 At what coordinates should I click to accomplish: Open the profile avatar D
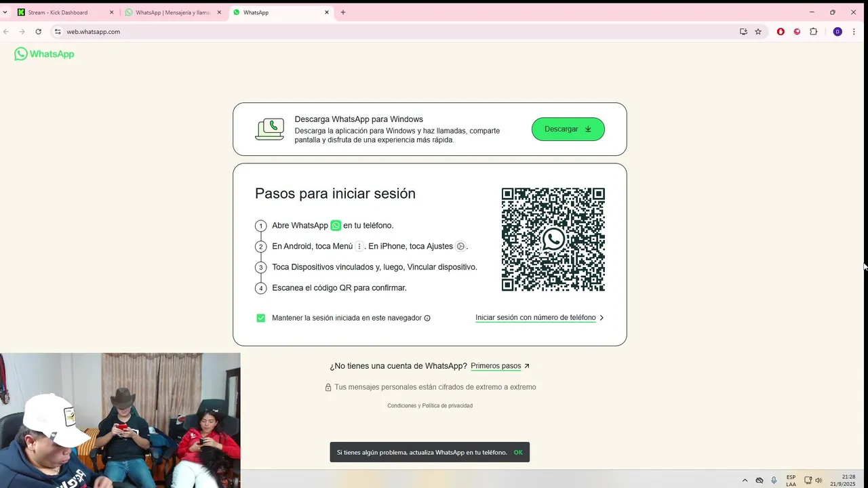837,32
